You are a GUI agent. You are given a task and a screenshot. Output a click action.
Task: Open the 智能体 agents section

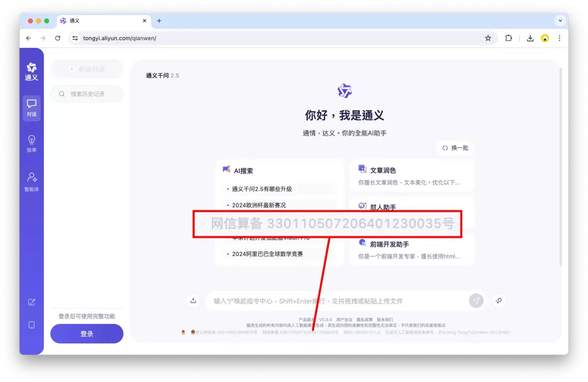pos(31,181)
